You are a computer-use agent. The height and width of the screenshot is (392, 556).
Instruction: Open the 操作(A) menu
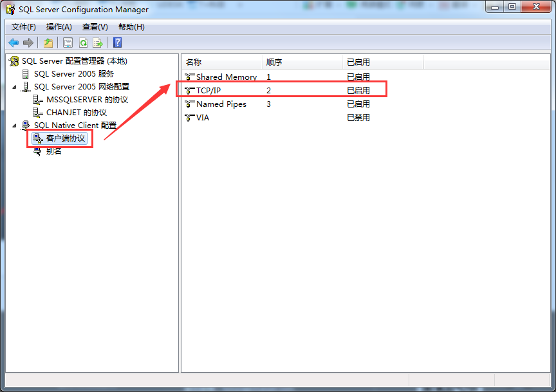(59, 27)
